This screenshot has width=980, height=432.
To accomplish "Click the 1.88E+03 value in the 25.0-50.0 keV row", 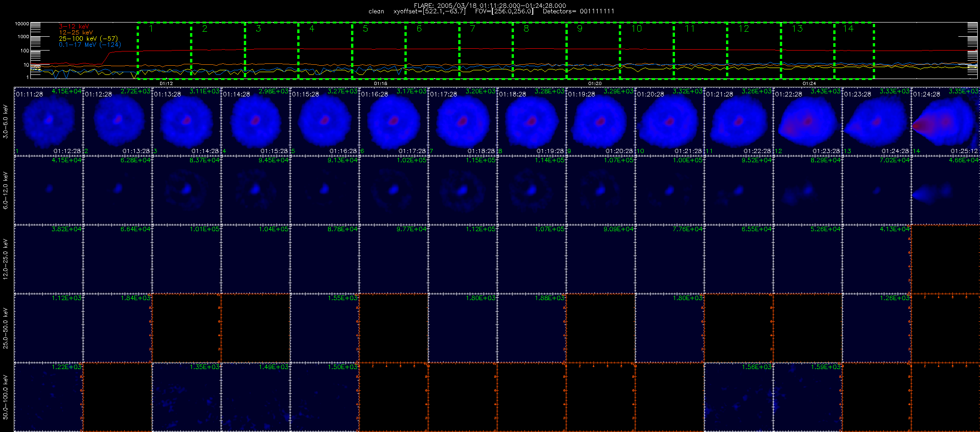I will pyautogui.click(x=550, y=298).
